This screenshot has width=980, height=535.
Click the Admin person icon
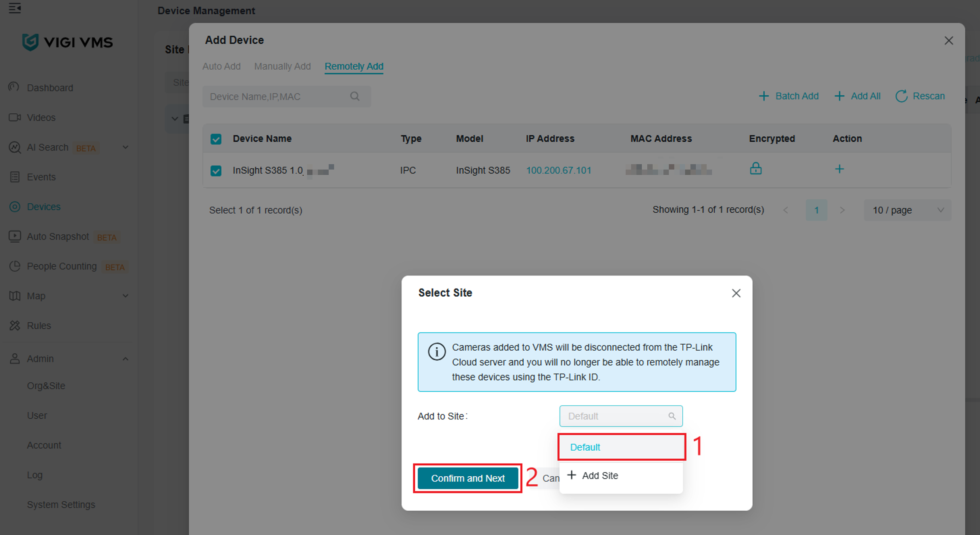pyautogui.click(x=15, y=359)
